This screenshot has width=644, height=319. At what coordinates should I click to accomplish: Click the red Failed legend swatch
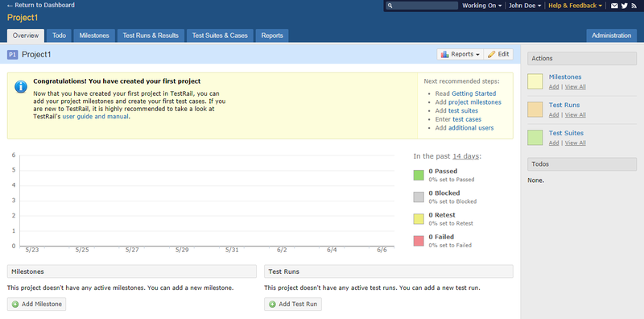419,241
